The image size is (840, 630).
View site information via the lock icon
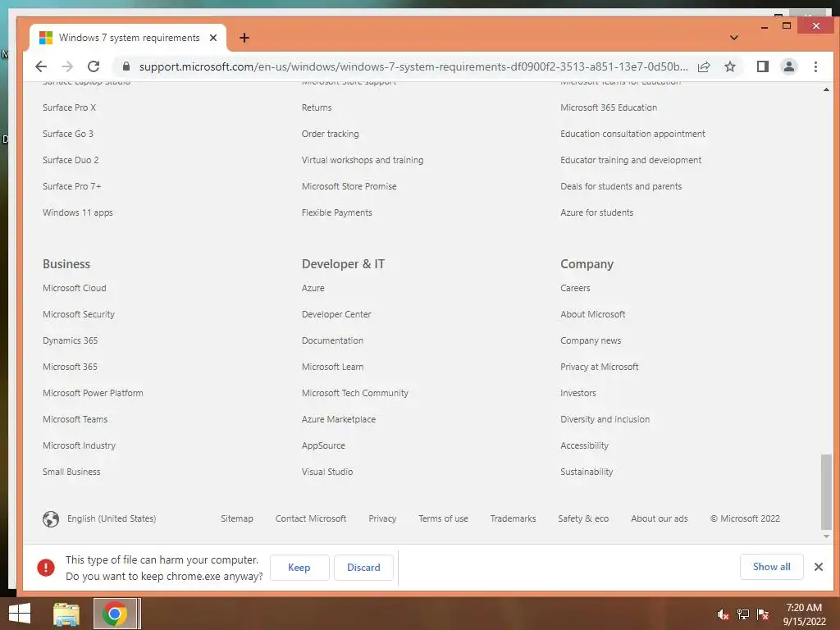click(x=126, y=66)
